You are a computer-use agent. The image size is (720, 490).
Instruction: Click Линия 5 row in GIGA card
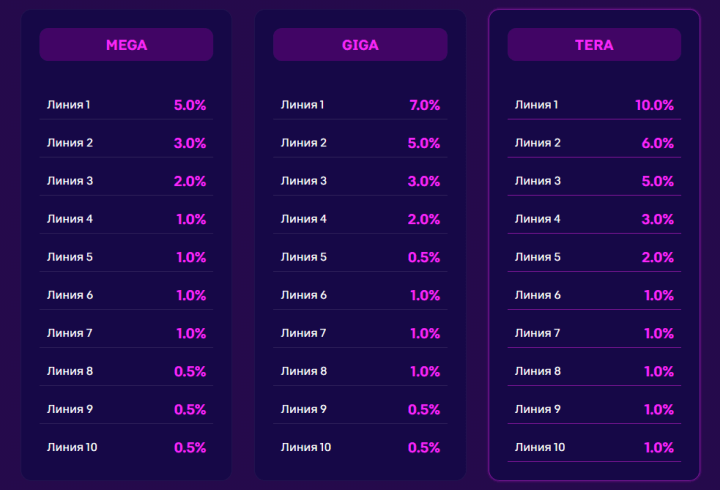tap(360, 257)
